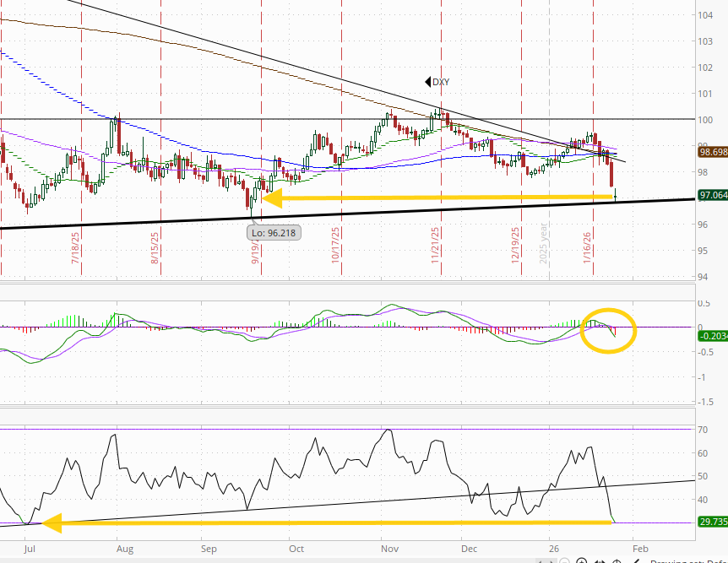Image resolution: width=728 pixels, height=563 pixels.
Task: Click Jul on the time axis
Action: pyautogui.click(x=30, y=549)
